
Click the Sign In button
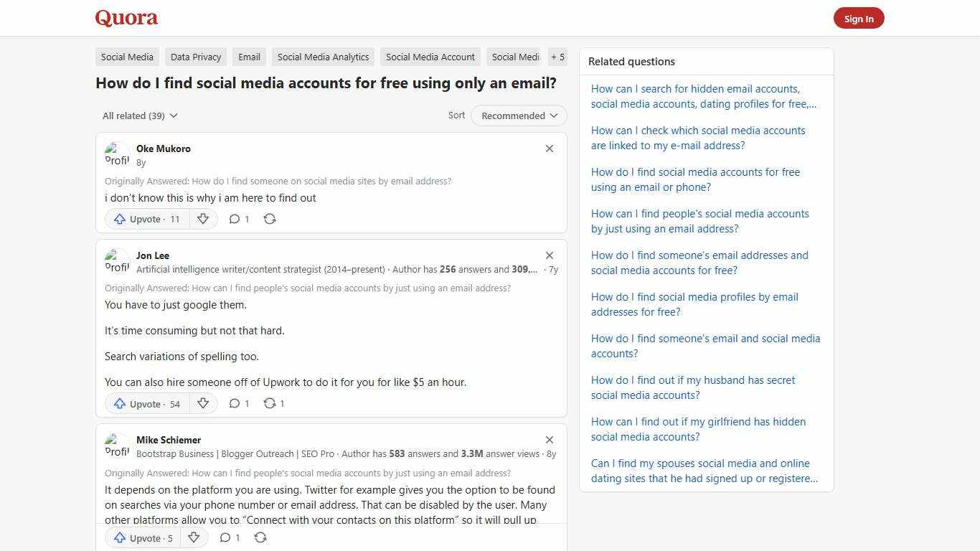[x=859, y=18]
